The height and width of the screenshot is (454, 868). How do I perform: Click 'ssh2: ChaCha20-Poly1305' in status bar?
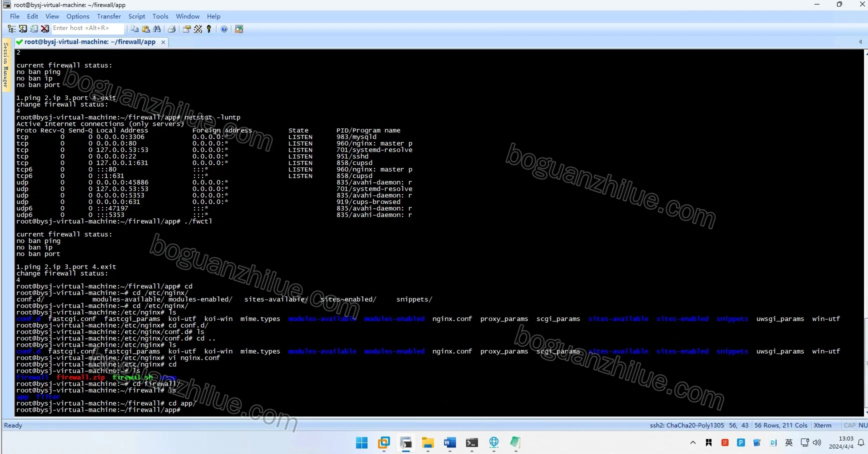click(x=686, y=425)
